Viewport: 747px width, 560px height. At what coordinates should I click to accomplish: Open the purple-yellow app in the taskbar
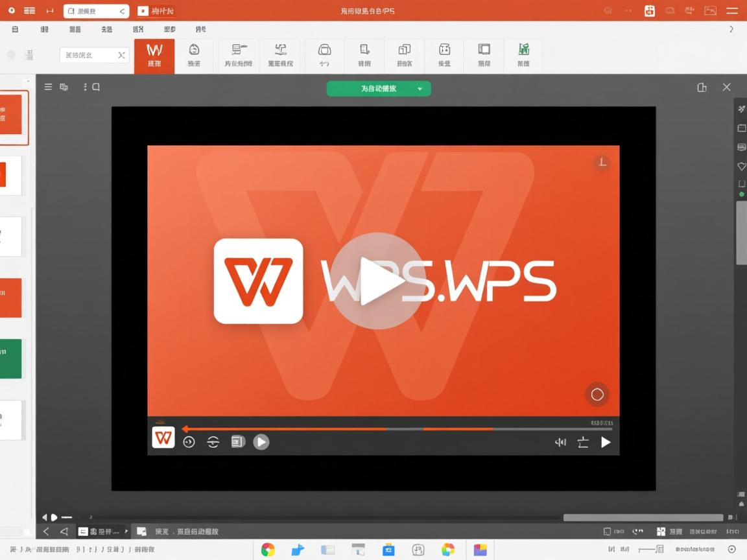coord(480,550)
